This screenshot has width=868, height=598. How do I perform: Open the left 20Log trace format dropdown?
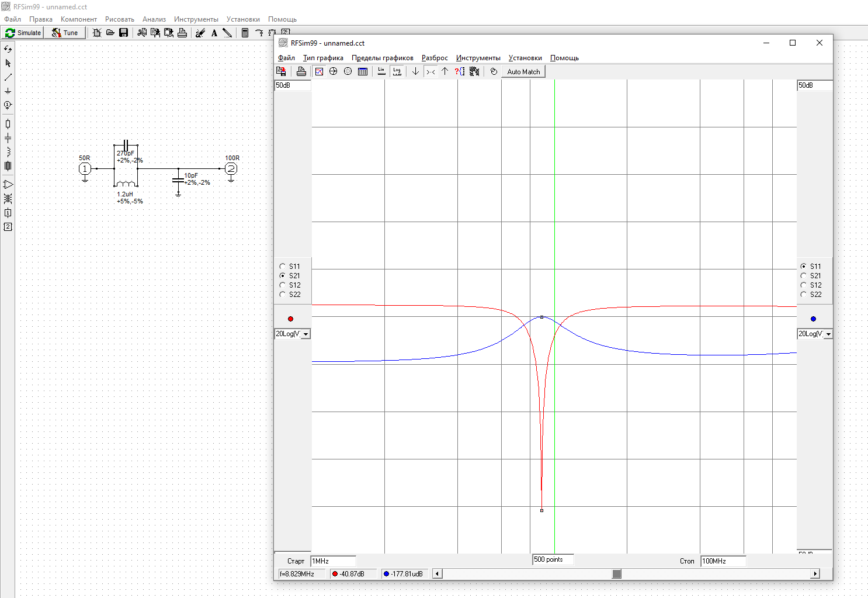[x=305, y=334]
